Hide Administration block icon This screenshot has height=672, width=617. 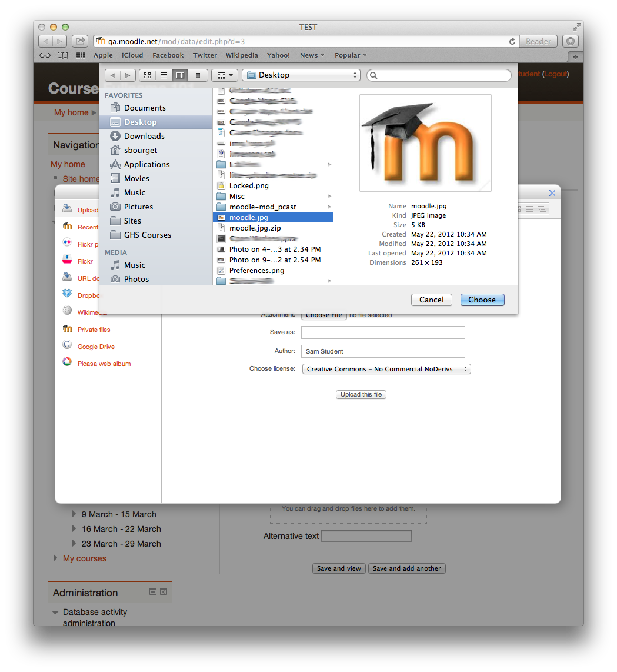pyautogui.click(x=153, y=592)
